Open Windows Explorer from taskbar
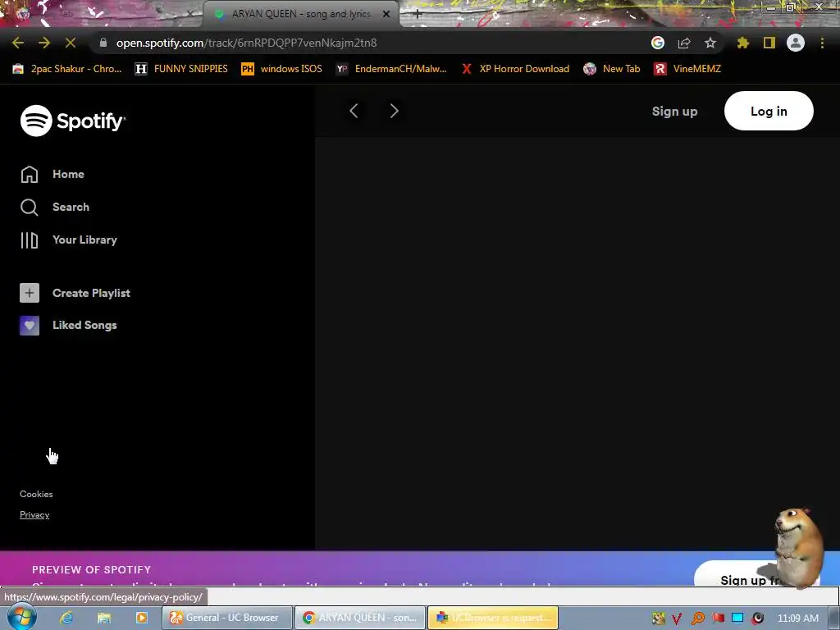The width and height of the screenshot is (840, 630). point(104,618)
